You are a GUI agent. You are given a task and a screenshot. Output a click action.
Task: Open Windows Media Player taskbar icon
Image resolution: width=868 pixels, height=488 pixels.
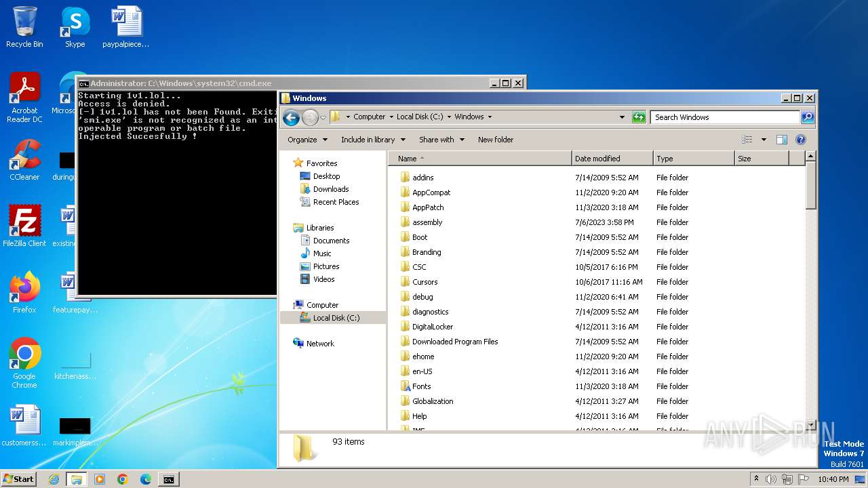(x=100, y=479)
